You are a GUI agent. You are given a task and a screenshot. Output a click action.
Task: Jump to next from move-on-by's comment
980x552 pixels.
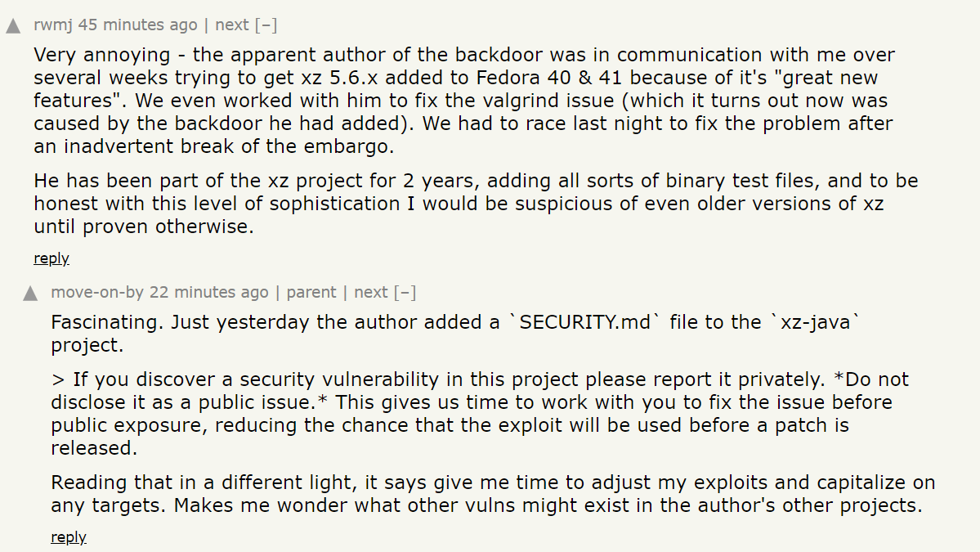pyautogui.click(x=371, y=293)
